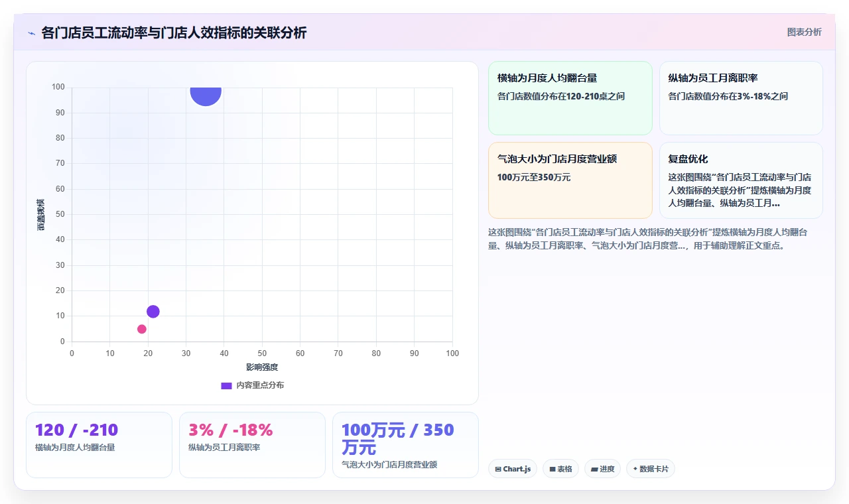The height and width of the screenshot is (504, 849).
Task: Click the page title 各门店员工流动率与门店人效指标的关联分析
Action: 174,32
